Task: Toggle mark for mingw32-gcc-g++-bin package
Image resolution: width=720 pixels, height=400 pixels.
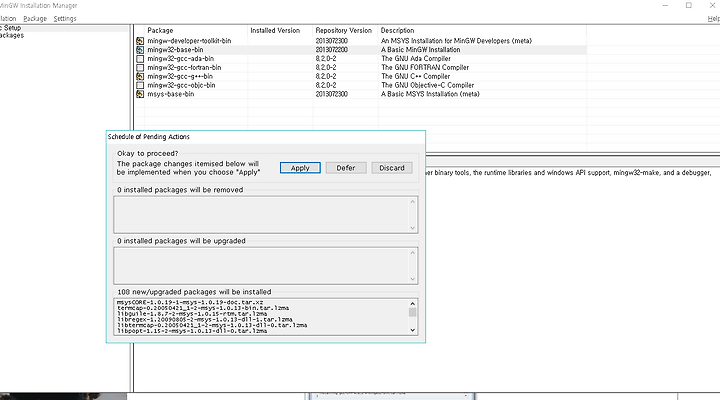Action: (140, 76)
